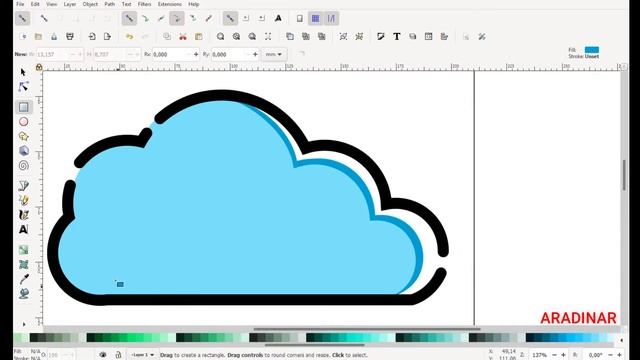The width and height of the screenshot is (640, 360).
Task: Click the Zoom to selection icon
Action: 220,37
